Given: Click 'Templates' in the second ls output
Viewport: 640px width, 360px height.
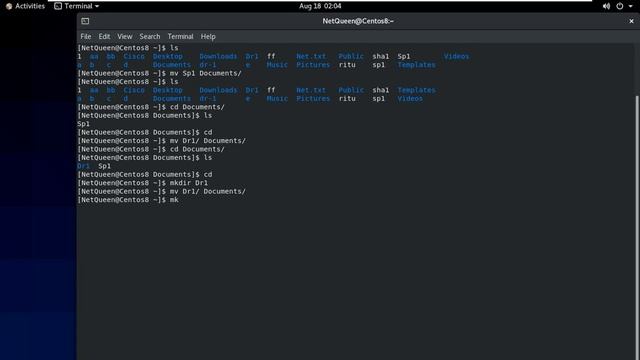Looking at the screenshot, I should [416, 90].
